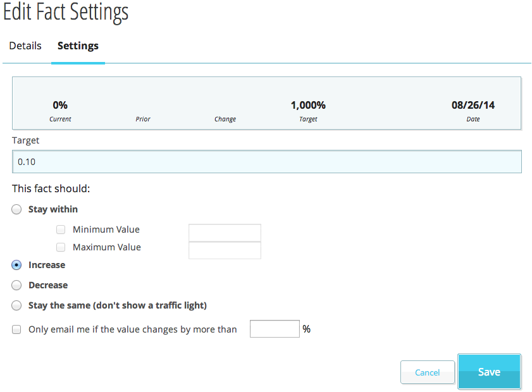Screen dimensions: 532x392
Task: Click the Change label in summary
Action: 225,119
